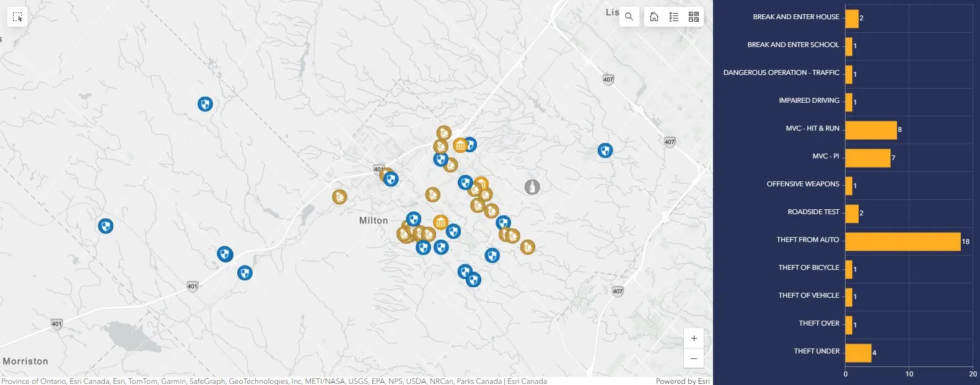
Task: Select the gold bank marker beside Milton label
Action: pyautogui.click(x=440, y=222)
